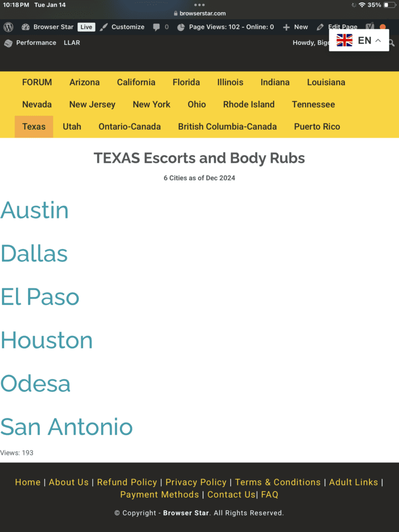
Task: Open the WordPress logo menu
Action: [8, 27]
